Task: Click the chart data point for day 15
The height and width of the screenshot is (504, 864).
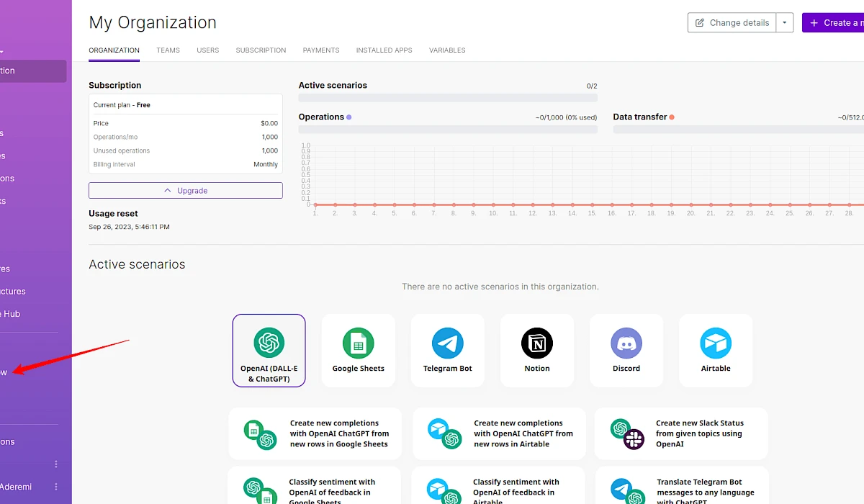Action: pyautogui.click(x=592, y=204)
